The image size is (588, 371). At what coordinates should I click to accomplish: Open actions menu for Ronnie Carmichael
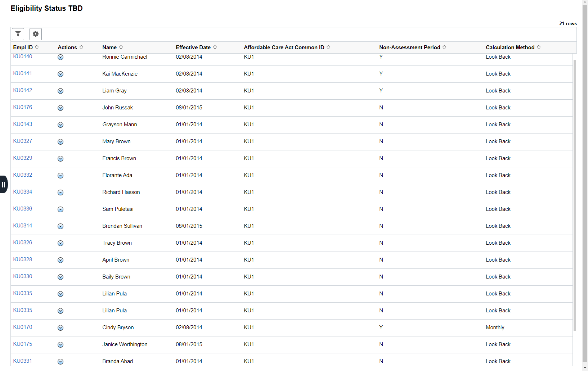(x=60, y=57)
